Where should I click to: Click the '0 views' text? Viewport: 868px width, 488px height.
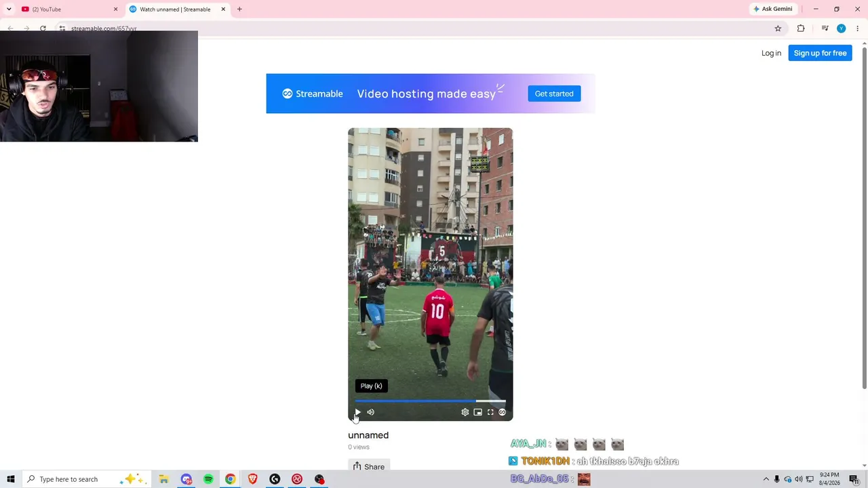[x=359, y=447]
